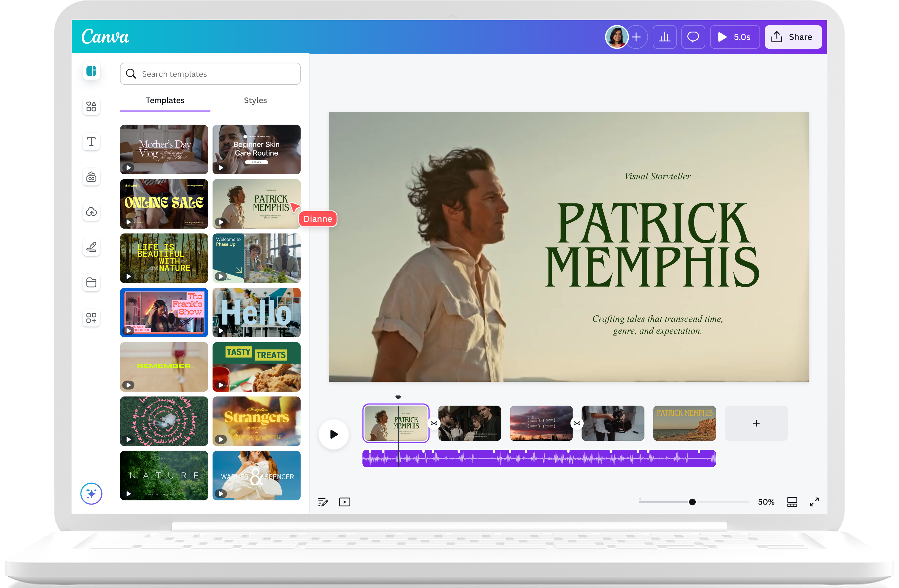Image resolution: width=899 pixels, height=588 pixels.
Task: Select the Draw pen tool
Action: tap(92, 247)
